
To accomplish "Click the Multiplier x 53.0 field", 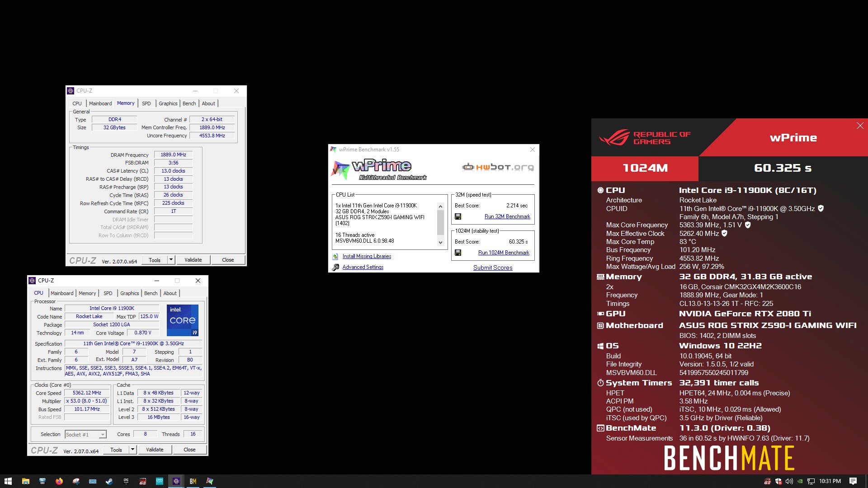I will coord(87,401).
